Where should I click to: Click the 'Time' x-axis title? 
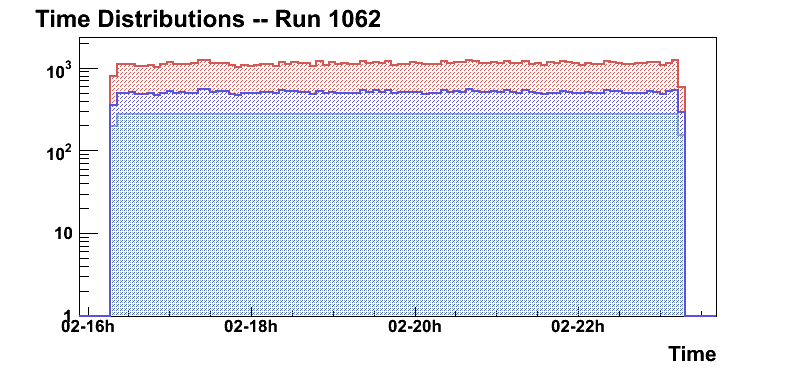pos(692,354)
